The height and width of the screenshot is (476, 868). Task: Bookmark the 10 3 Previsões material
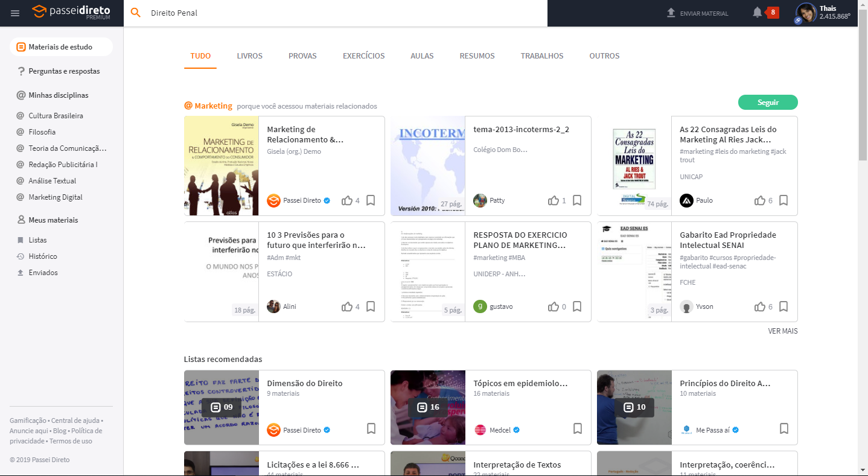371,306
